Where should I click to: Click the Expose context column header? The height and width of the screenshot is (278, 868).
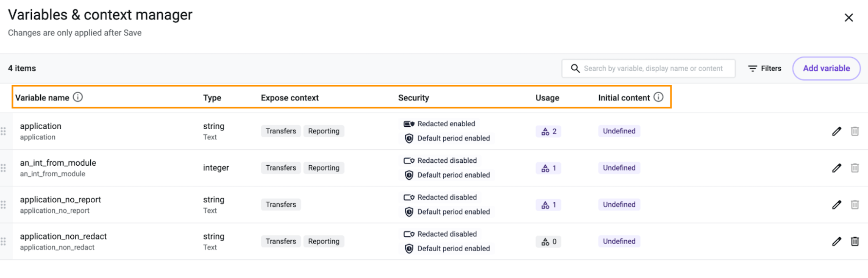[x=290, y=97]
